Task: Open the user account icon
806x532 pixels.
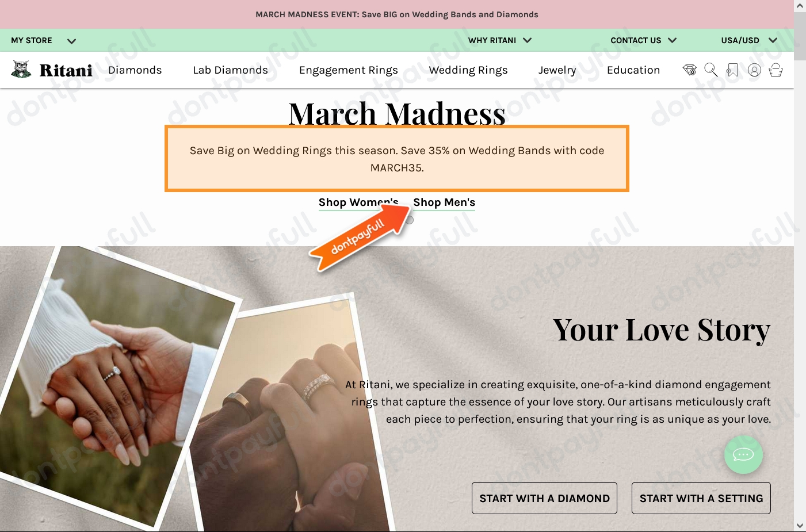Action: [754, 70]
